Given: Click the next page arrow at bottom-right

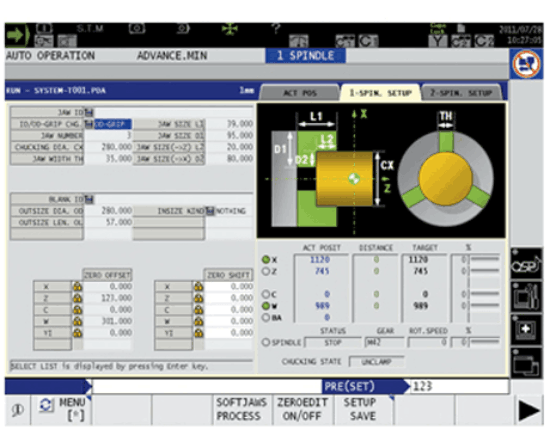Looking at the screenshot, I should 529,410.
